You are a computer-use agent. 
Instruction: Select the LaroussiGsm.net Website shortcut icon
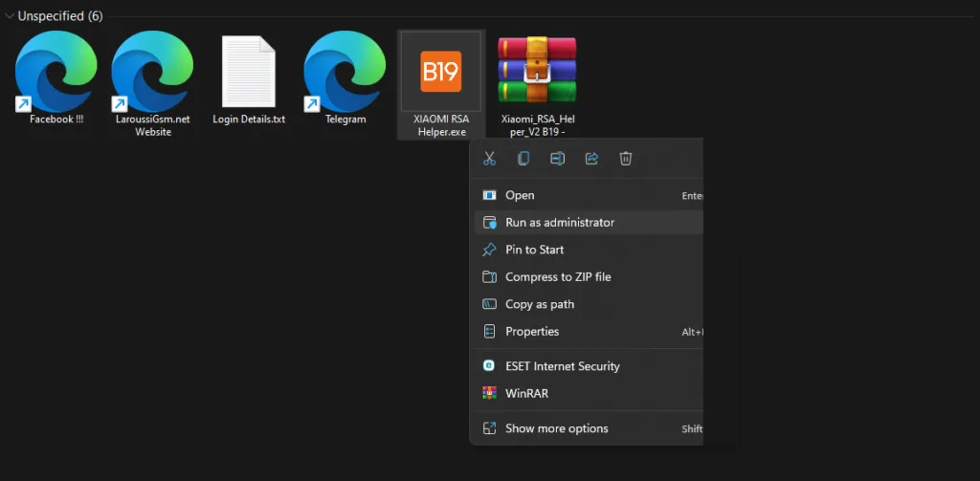tap(152, 71)
